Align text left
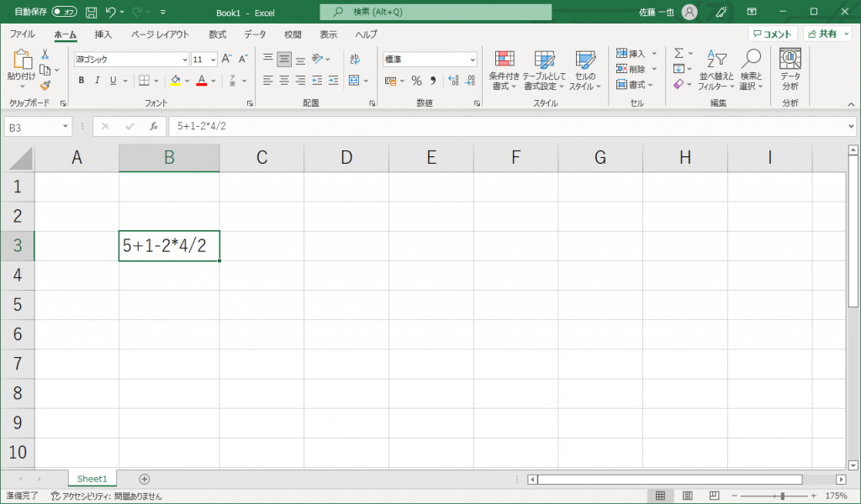 268,81
